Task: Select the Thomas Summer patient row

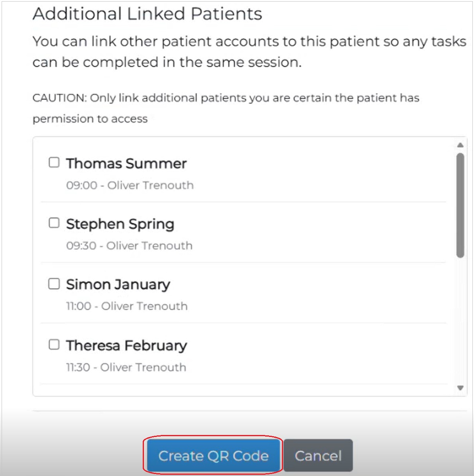Action: [x=126, y=163]
